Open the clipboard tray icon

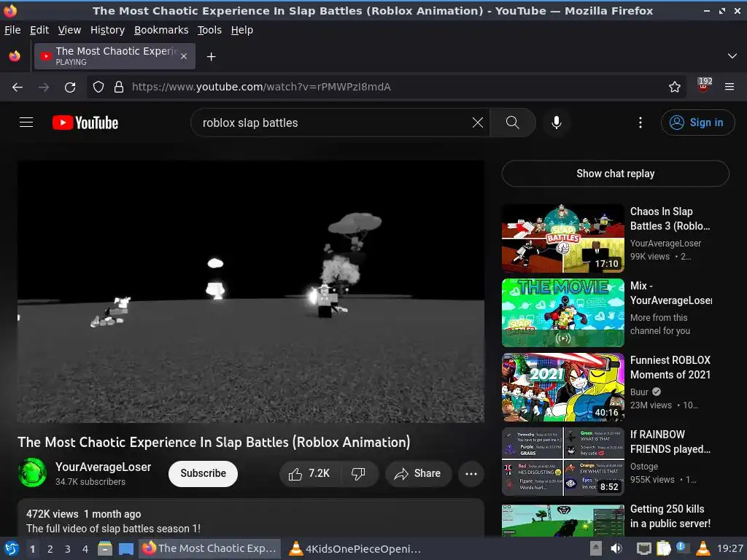664,548
